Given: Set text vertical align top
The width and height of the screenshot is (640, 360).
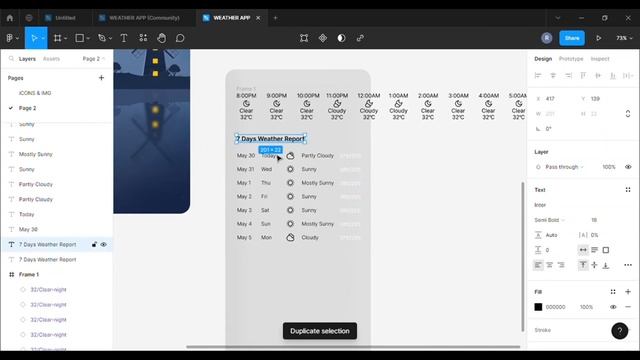Looking at the screenshot, I should 583,265.
